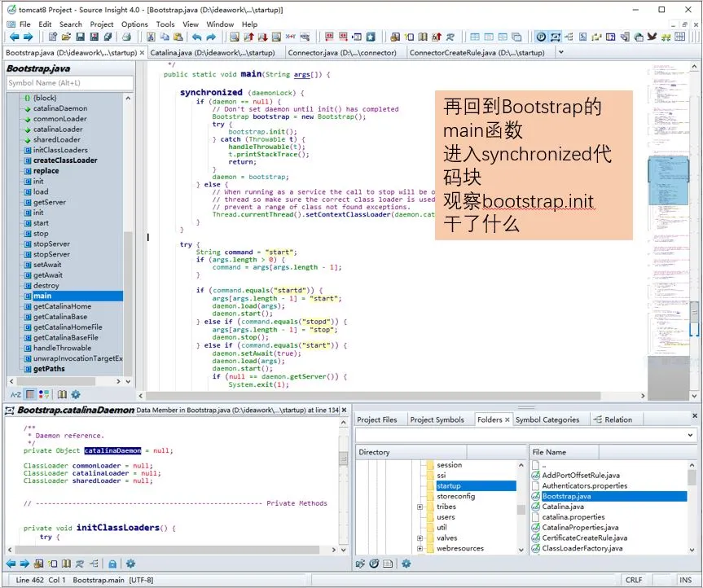Toggle the Project window P icon

(542, 37)
